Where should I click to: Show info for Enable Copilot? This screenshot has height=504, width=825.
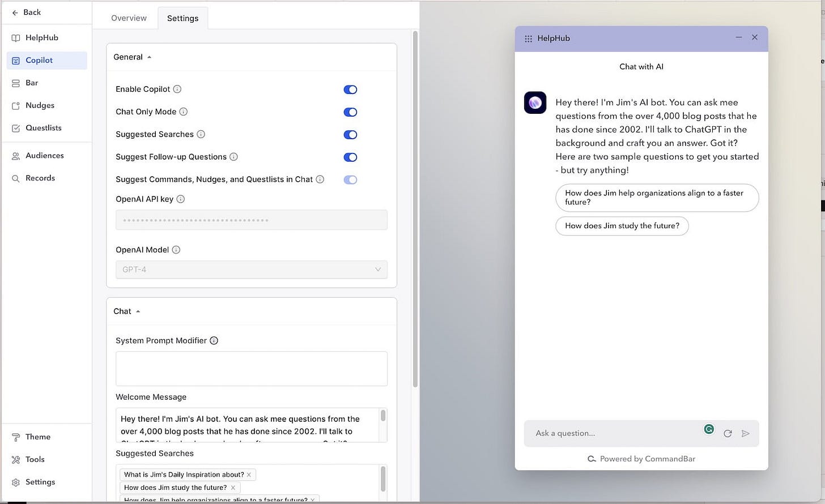tap(177, 89)
